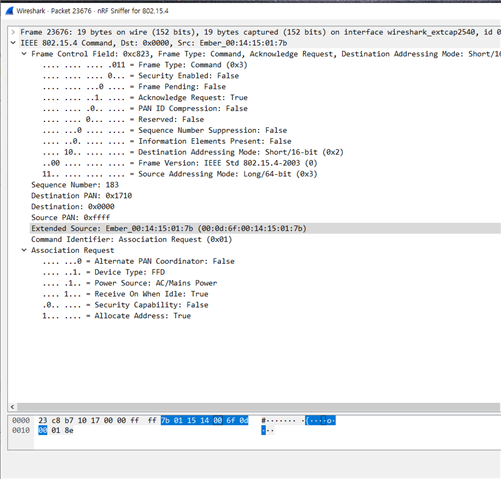This screenshot has height=479, width=501.
Task: Collapse the IEEE 802.15.4 Command section
Action: (13, 43)
